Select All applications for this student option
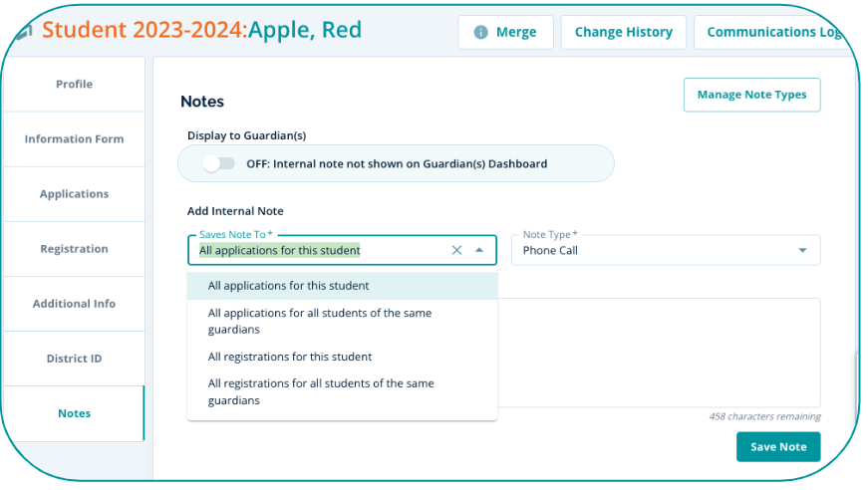 coord(289,286)
